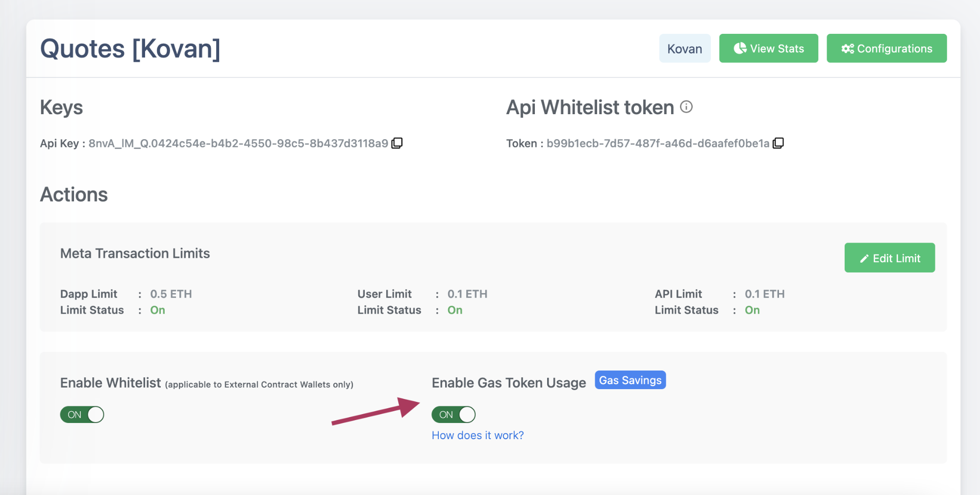Screen dimensions: 980x495
Task: Click the User Limit 0.1 ETH value
Action: click(467, 294)
